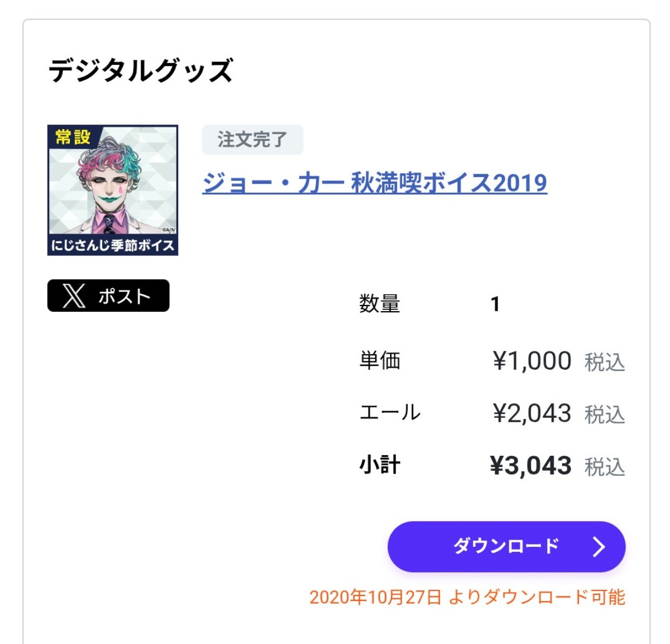Click the 数量 quantity label
This screenshot has width=670, height=644.
pos(380,304)
